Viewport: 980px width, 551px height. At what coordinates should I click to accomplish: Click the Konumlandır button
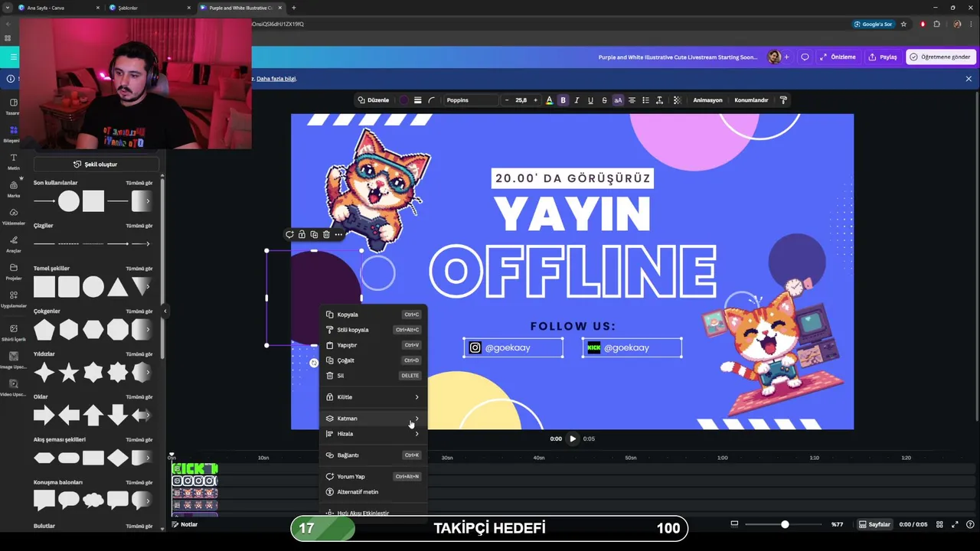coord(751,100)
